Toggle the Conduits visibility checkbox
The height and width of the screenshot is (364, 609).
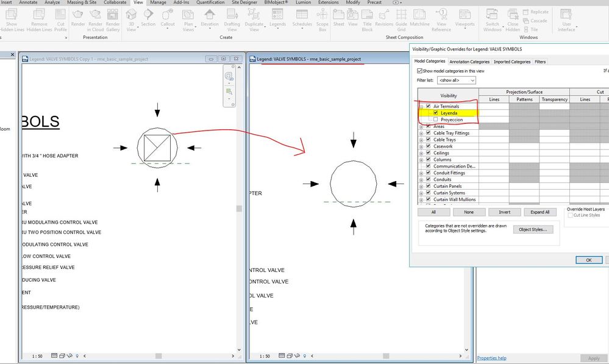tap(428, 179)
